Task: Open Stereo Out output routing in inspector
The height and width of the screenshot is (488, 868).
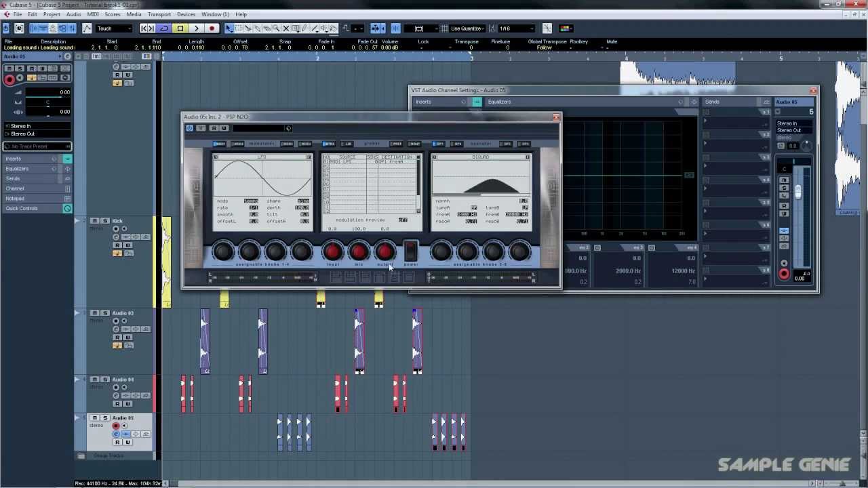Action: (37, 134)
